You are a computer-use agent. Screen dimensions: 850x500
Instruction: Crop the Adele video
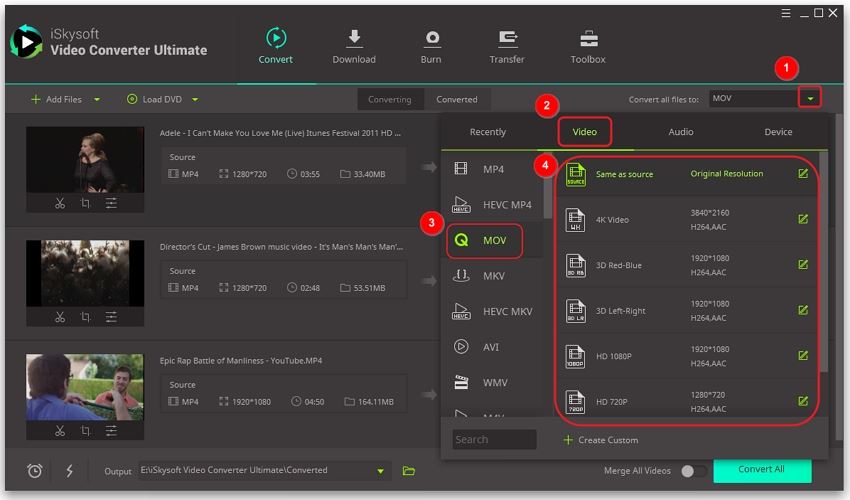[x=85, y=203]
